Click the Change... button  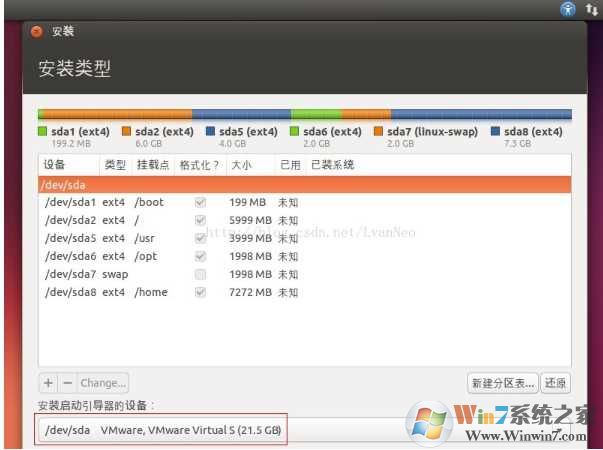coord(103,383)
